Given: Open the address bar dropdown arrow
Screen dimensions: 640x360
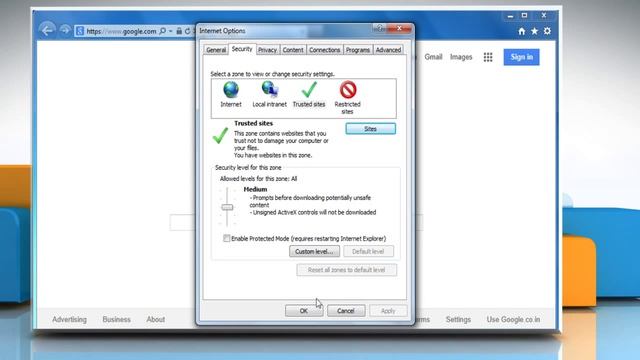Looking at the screenshot, I should 171,31.
